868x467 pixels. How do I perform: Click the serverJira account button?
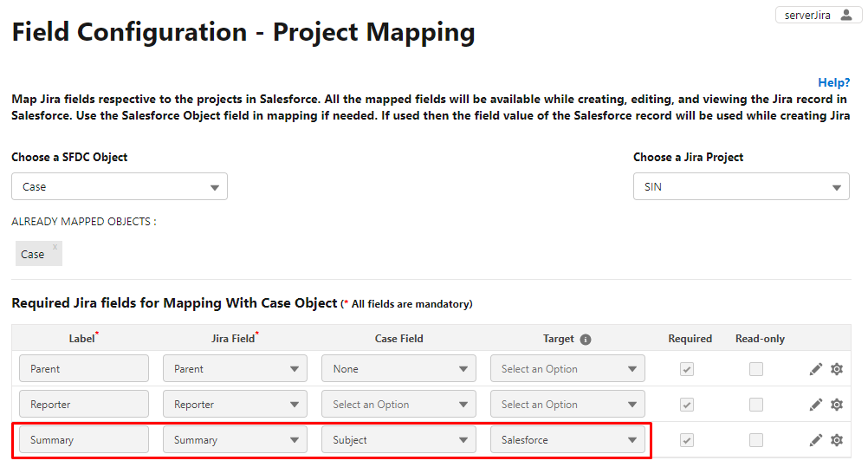click(x=818, y=15)
